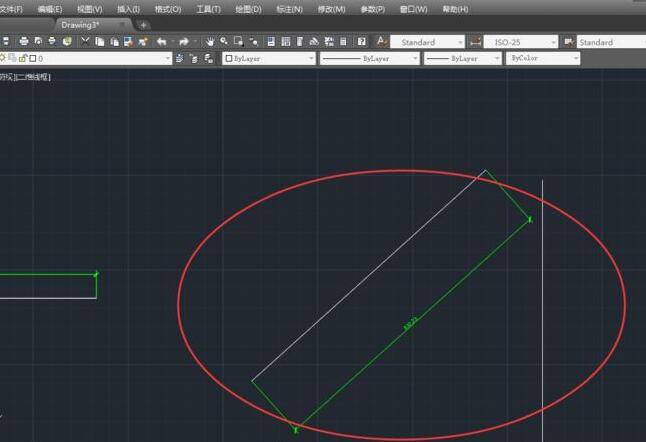Click the Cut scissors icon
The image size is (646, 442).
pyautogui.click(x=85, y=42)
